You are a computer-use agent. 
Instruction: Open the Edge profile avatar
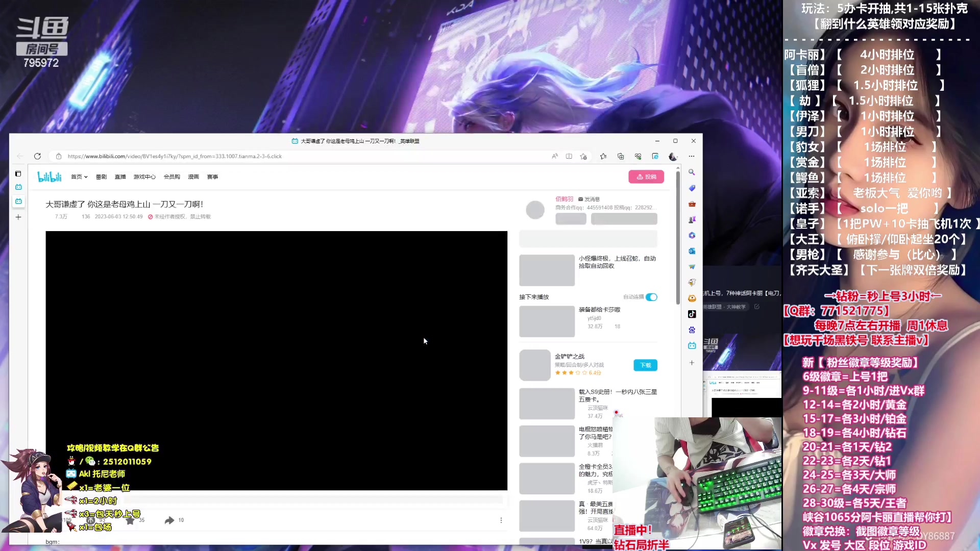point(673,156)
